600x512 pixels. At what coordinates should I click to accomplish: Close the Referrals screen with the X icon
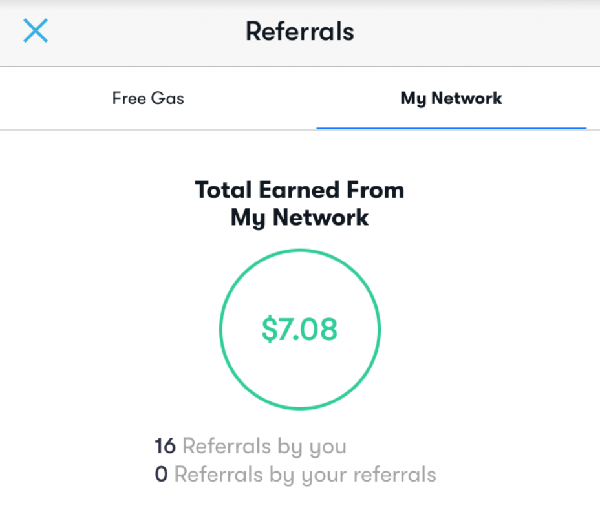[36, 31]
